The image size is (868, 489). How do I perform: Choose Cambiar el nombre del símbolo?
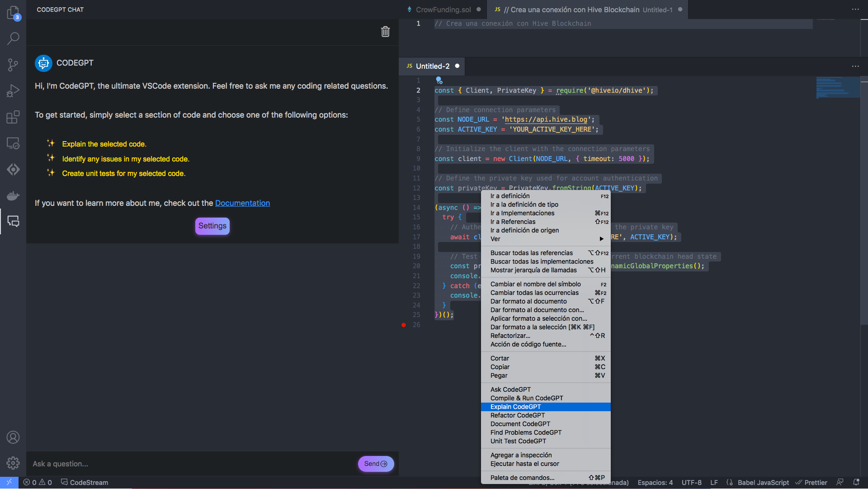tap(546, 284)
